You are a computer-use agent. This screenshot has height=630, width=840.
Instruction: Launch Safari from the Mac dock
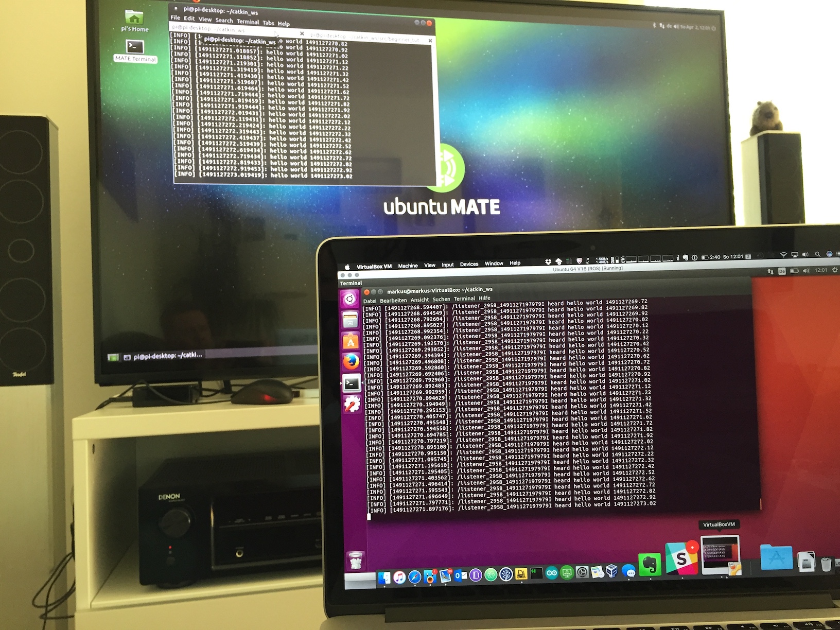pyautogui.click(x=414, y=577)
